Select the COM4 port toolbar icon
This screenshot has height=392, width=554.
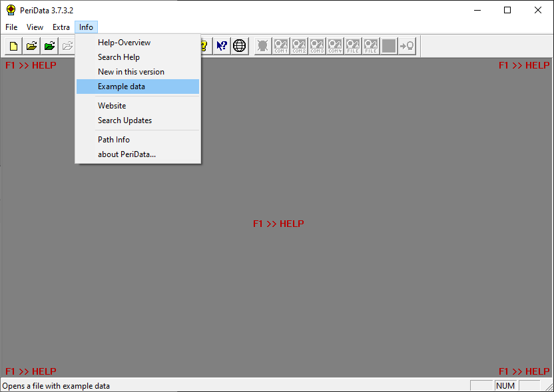click(335, 46)
